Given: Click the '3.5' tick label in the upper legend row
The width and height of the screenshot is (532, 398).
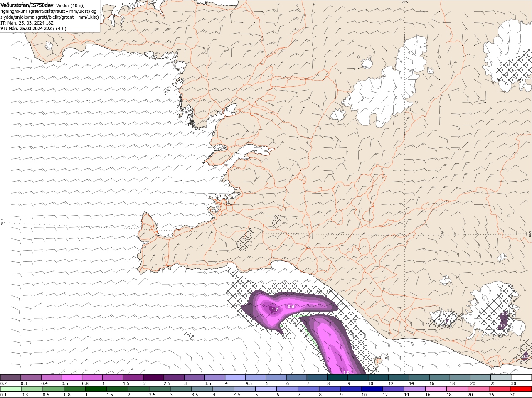Looking at the screenshot, I should coord(208,383).
